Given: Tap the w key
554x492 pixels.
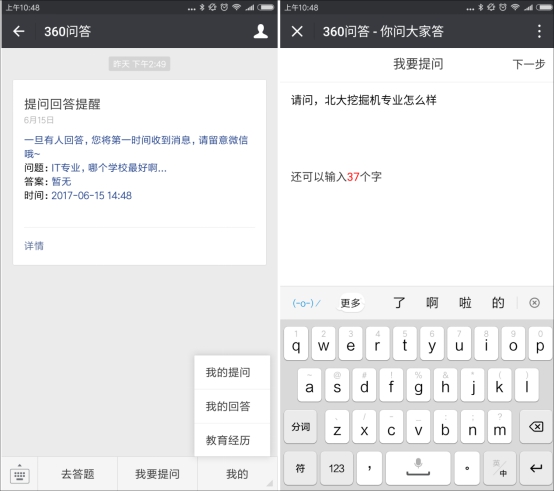Looking at the screenshot, I should point(323,344).
